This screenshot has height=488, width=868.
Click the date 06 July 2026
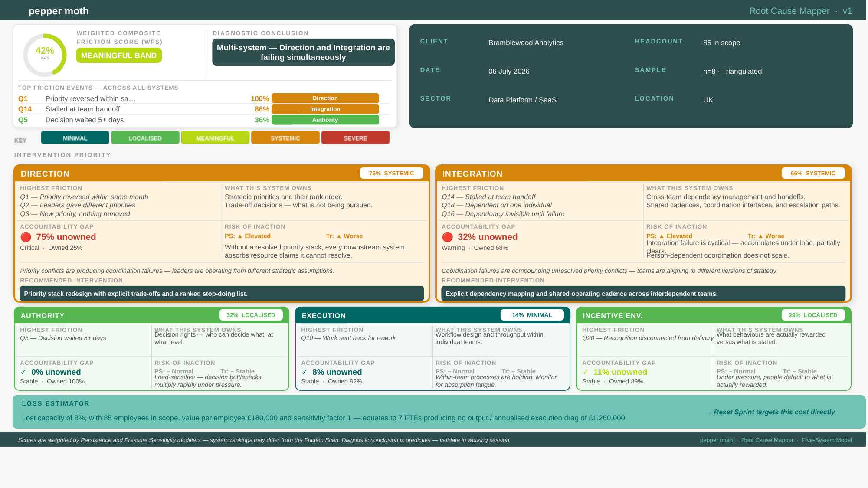pos(509,71)
